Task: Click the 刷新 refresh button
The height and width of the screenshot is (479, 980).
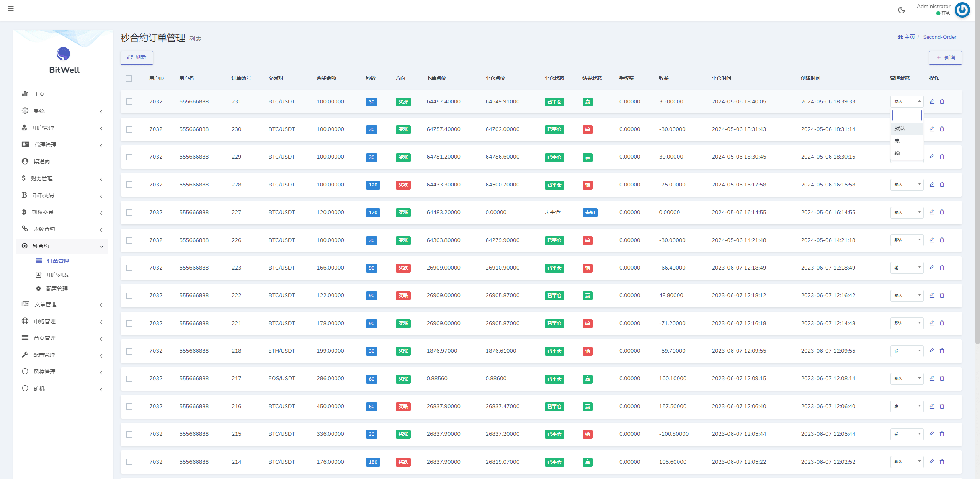Action: (137, 57)
